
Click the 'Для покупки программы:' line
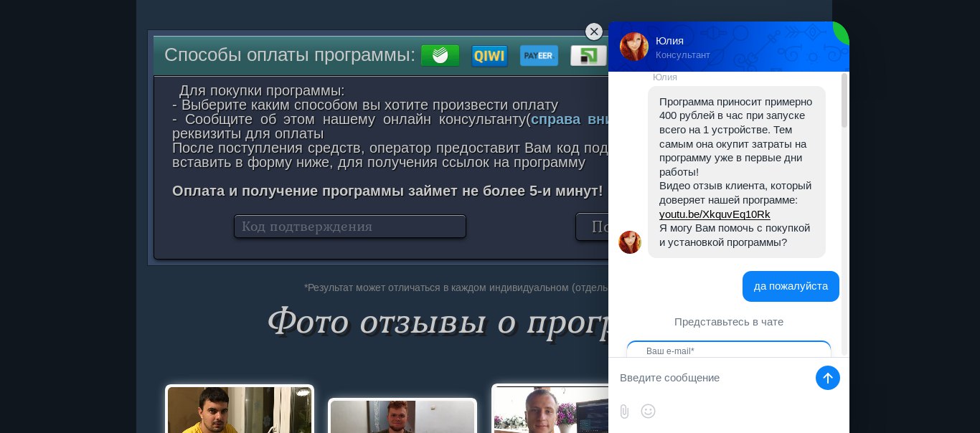click(x=262, y=91)
